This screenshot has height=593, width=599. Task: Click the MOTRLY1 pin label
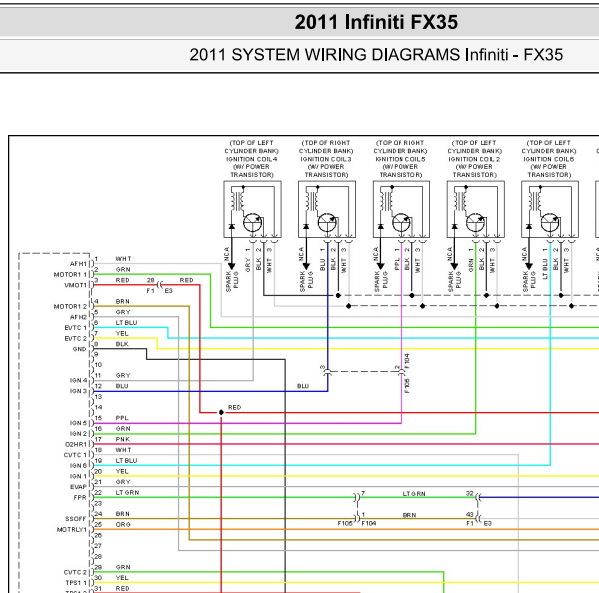72,530
